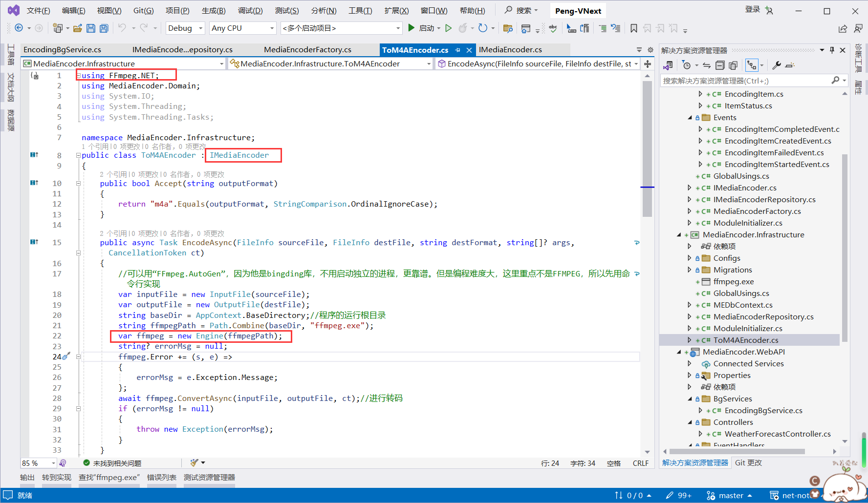Toggle the highlighted file nesting button

(752, 65)
